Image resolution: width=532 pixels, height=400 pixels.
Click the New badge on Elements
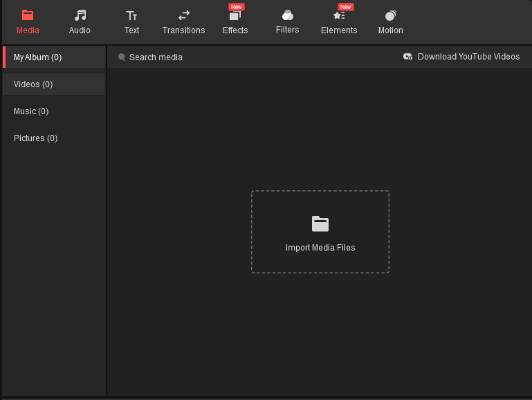tap(346, 7)
